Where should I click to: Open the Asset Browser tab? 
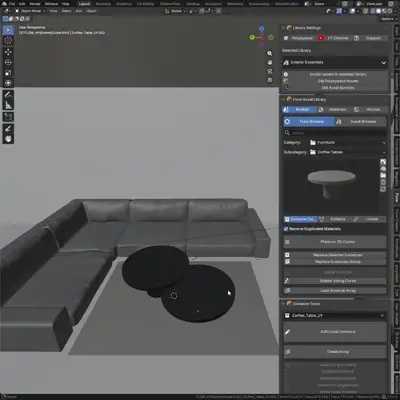pyautogui.click(x=360, y=122)
